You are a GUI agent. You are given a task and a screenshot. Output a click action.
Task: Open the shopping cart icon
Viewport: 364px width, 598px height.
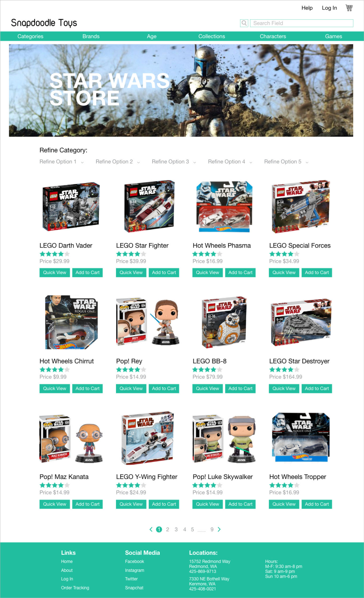(349, 8)
